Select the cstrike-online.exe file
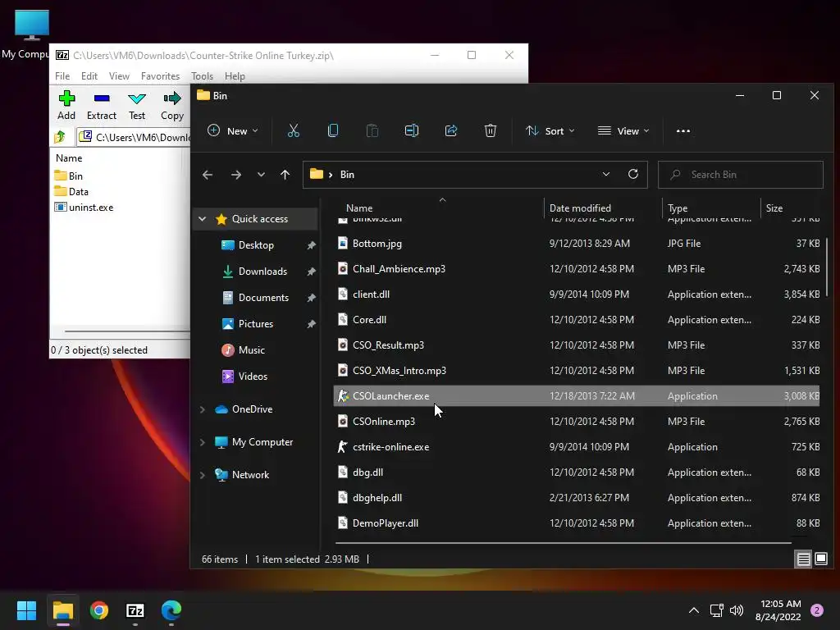840x630 pixels. (577, 447)
